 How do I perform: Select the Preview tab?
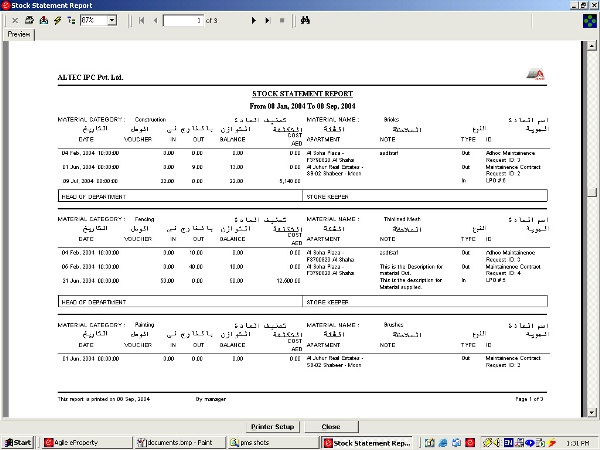19,34
